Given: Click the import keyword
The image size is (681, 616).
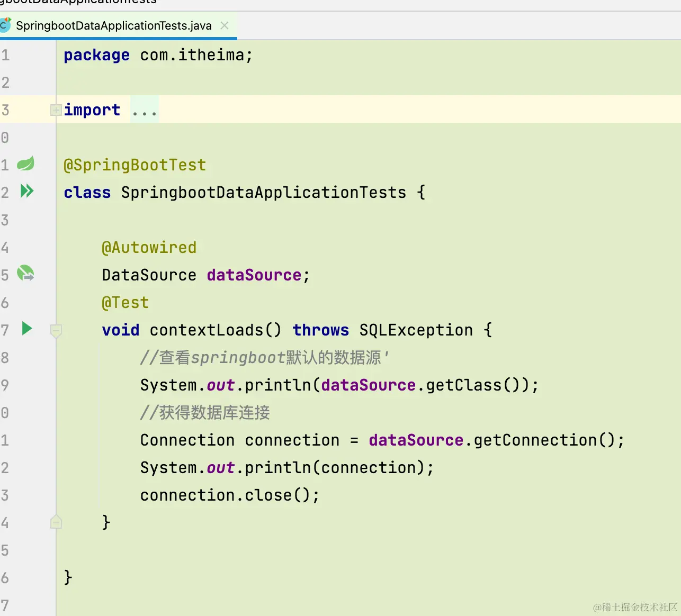Looking at the screenshot, I should [x=92, y=110].
